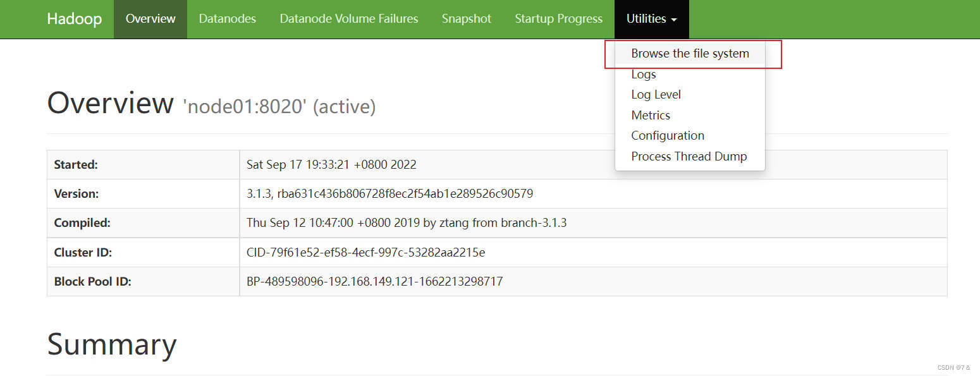Open Process Thread Dump entry

pos(689,156)
